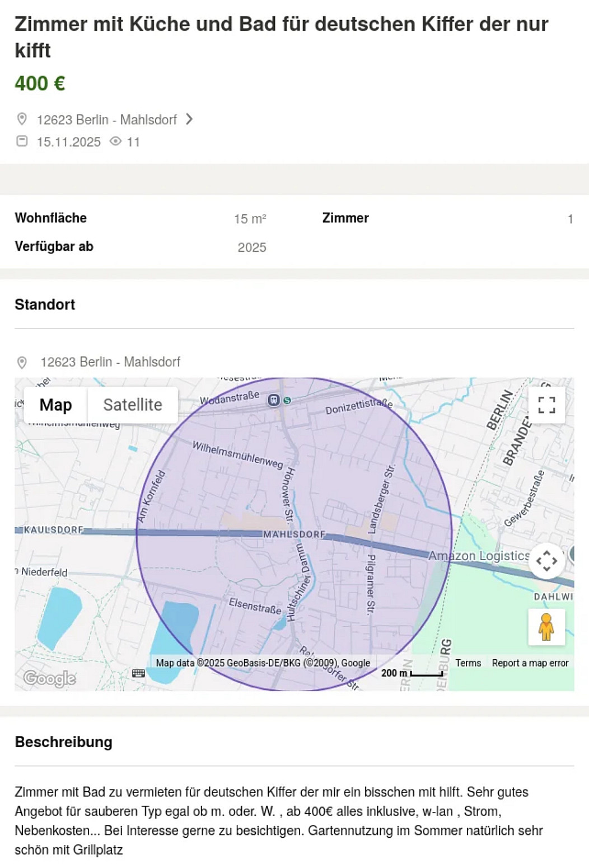Click the Street View pegman icon
Viewport: 589px width, 868px height.
(x=546, y=627)
